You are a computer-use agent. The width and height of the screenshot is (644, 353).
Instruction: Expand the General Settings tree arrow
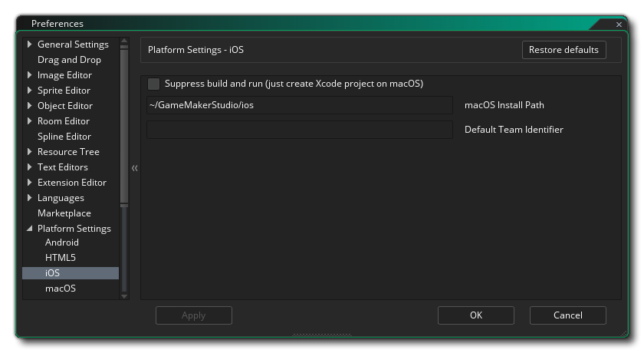pyautogui.click(x=30, y=45)
